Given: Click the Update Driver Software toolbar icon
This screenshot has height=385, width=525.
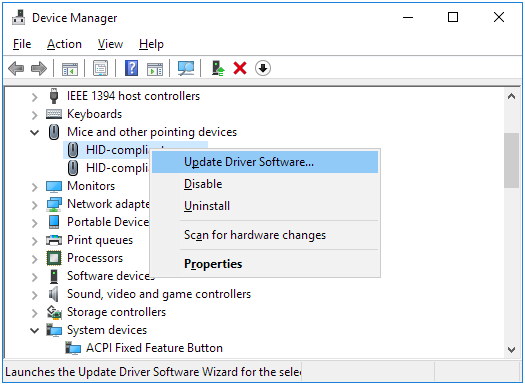Looking at the screenshot, I should click(218, 68).
